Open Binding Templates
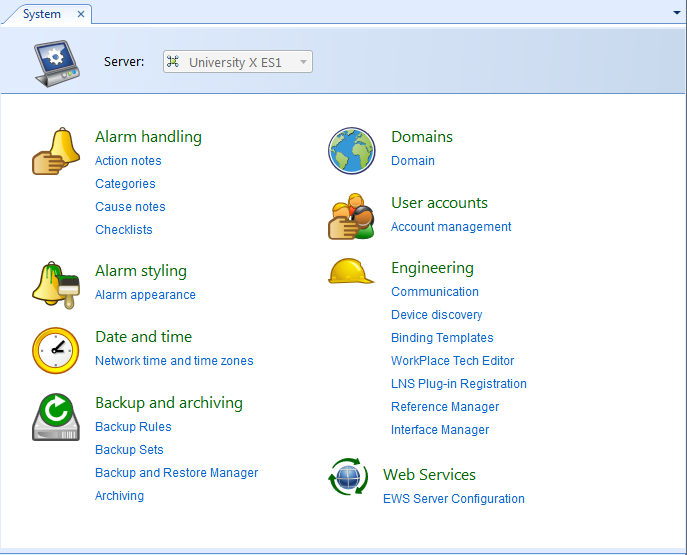This screenshot has width=687, height=555. point(442,338)
